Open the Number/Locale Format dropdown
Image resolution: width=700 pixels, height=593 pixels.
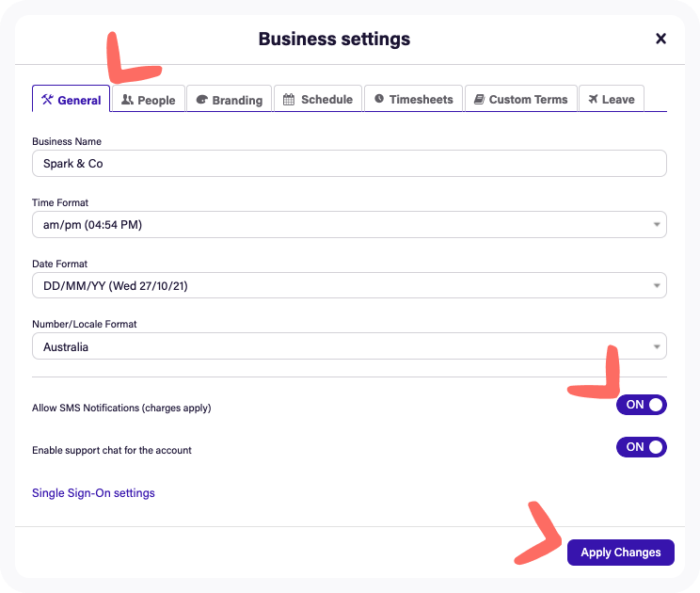[x=349, y=346]
